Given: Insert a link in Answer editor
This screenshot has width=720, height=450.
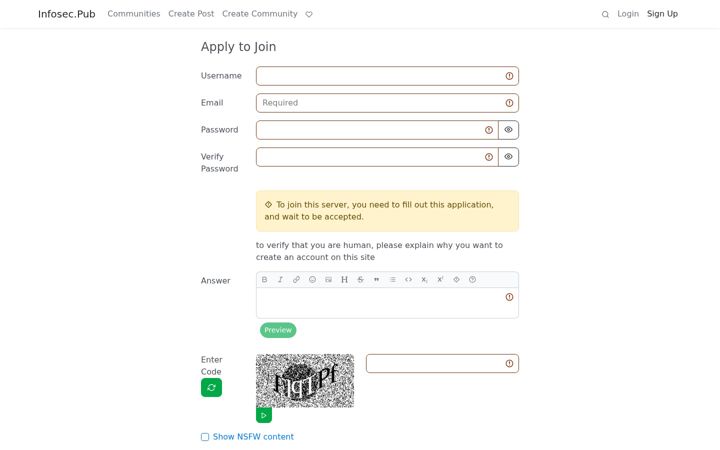Looking at the screenshot, I should [297, 280].
